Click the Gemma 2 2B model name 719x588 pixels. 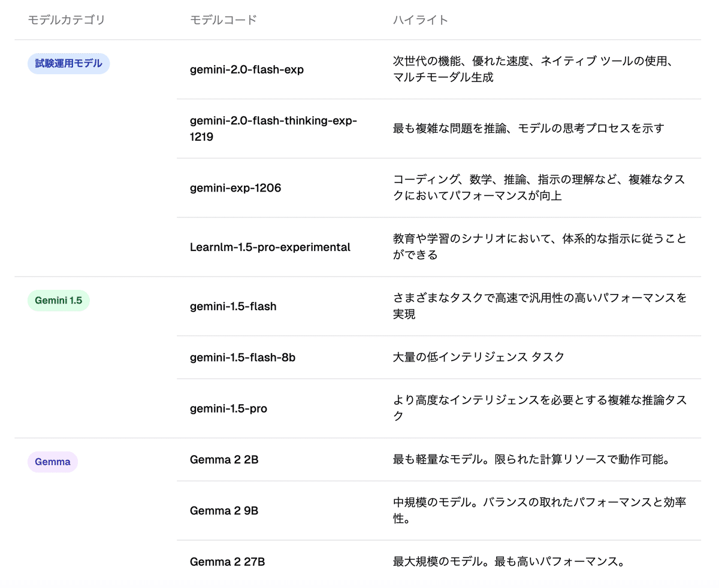tap(224, 460)
